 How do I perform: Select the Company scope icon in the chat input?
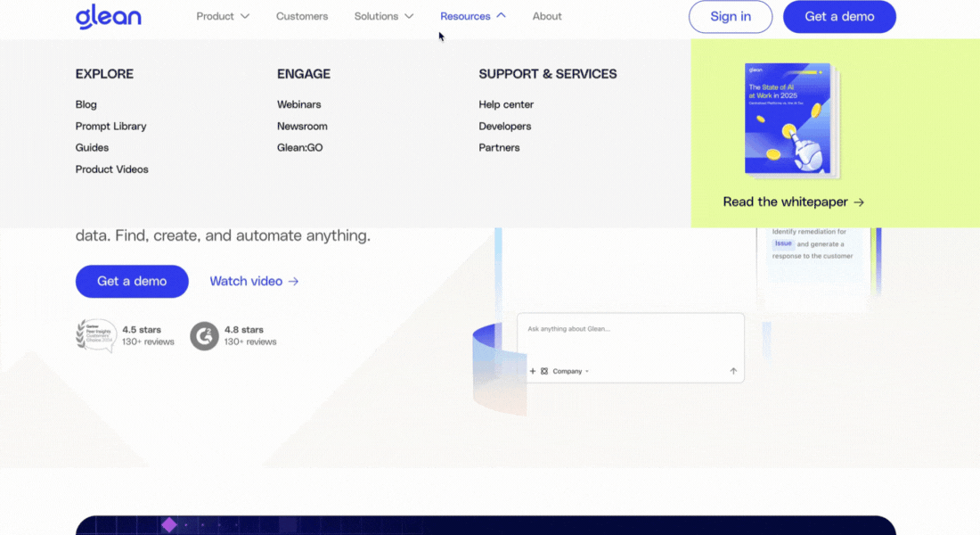tap(544, 371)
